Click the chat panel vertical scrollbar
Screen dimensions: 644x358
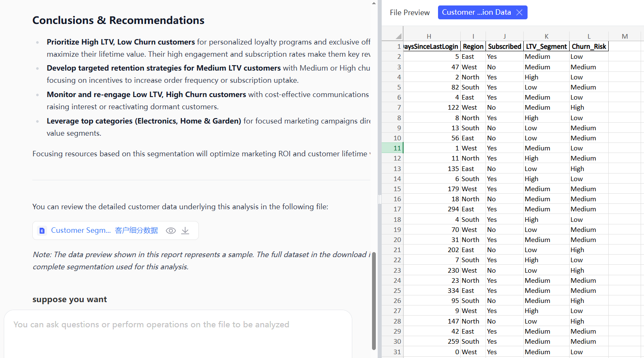(374, 300)
